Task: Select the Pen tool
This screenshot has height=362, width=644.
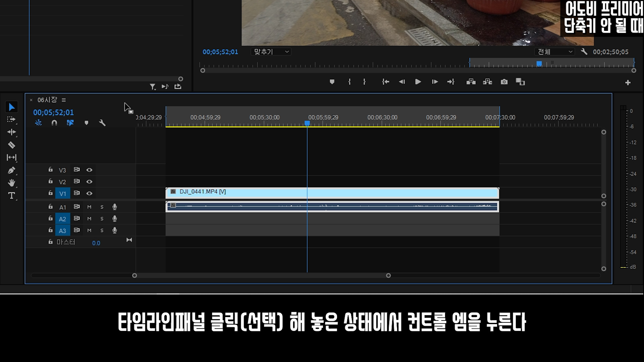Action: [x=11, y=170]
